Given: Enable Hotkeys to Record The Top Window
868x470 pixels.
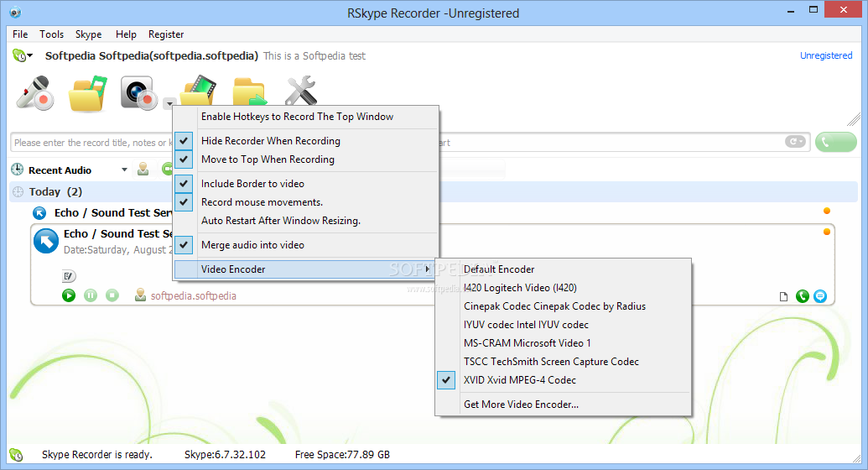Looking at the screenshot, I should pyautogui.click(x=306, y=117).
